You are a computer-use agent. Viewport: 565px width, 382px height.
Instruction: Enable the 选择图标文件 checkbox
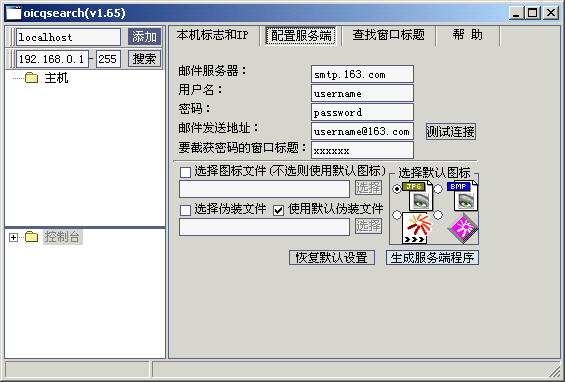point(185,172)
